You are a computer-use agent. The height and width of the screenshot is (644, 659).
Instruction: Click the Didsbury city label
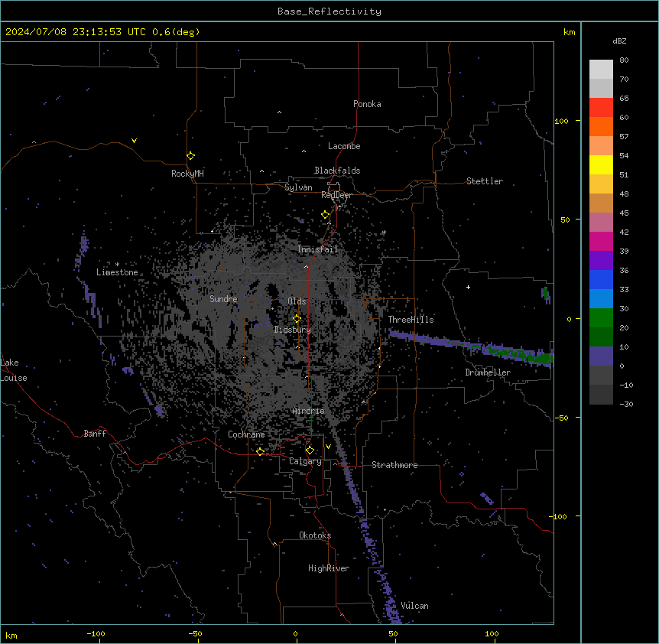(x=293, y=330)
